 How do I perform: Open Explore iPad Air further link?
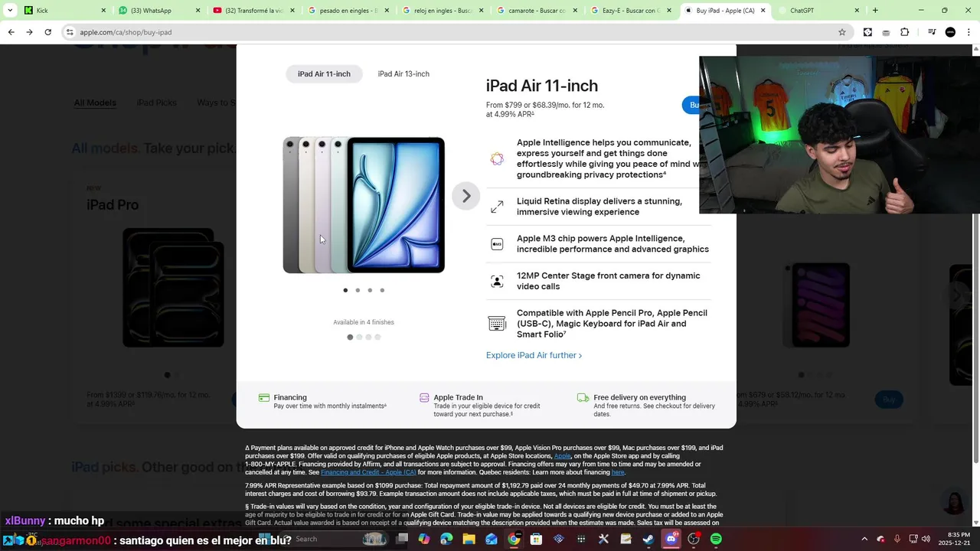(534, 355)
